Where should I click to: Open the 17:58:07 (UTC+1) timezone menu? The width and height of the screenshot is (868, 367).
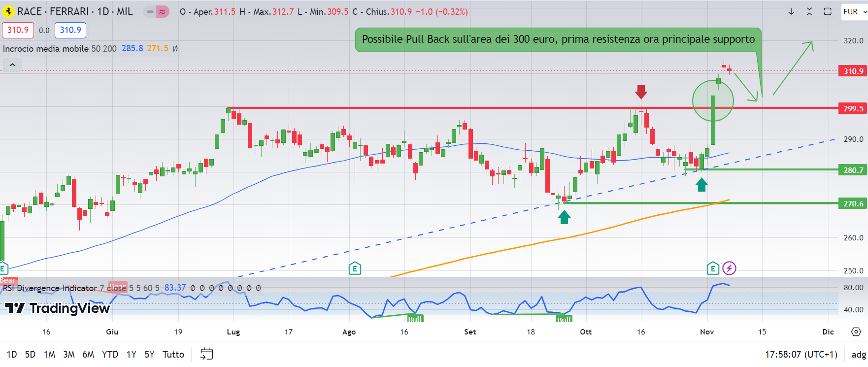tap(801, 354)
